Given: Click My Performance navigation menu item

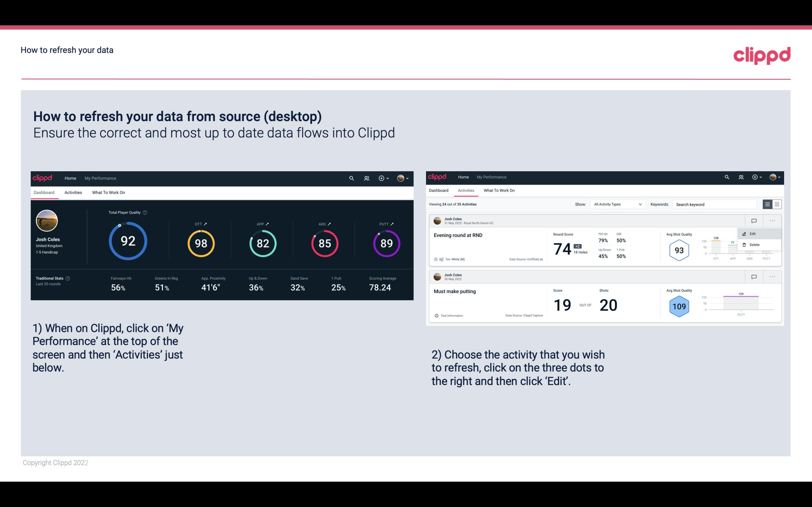Looking at the screenshot, I should pos(100,177).
